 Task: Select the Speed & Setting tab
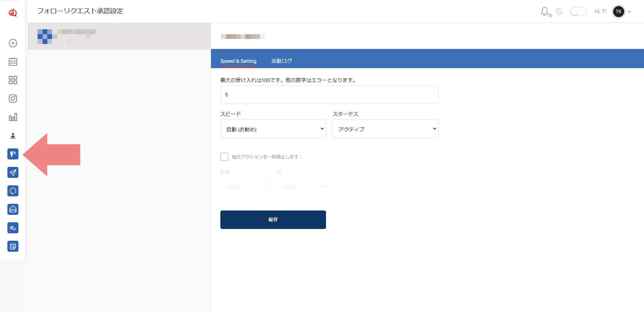238,61
